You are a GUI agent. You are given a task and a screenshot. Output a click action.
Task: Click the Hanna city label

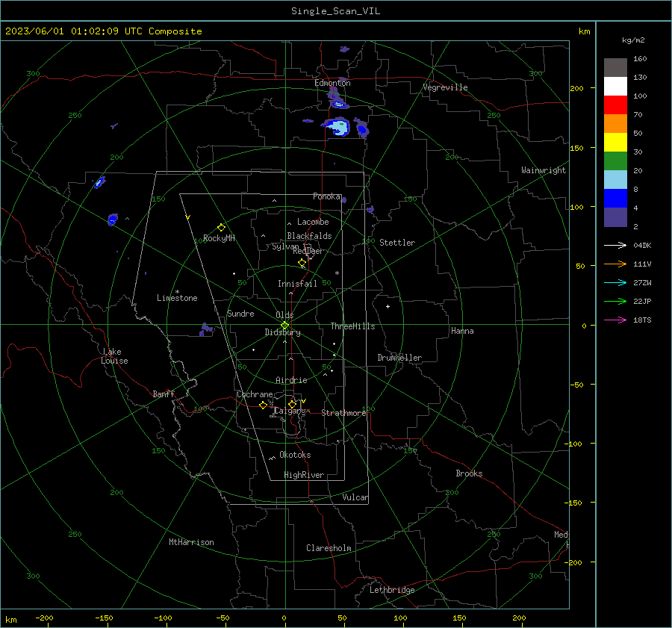[x=462, y=331]
